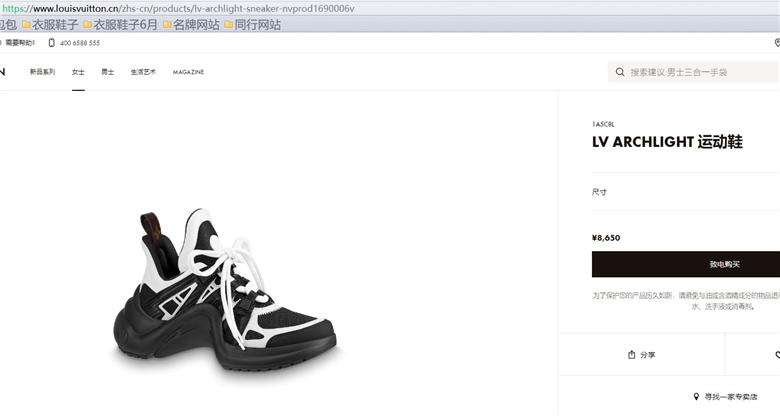Open the 新品系列 menu
This screenshot has width=780, height=417.
point(42,72)
